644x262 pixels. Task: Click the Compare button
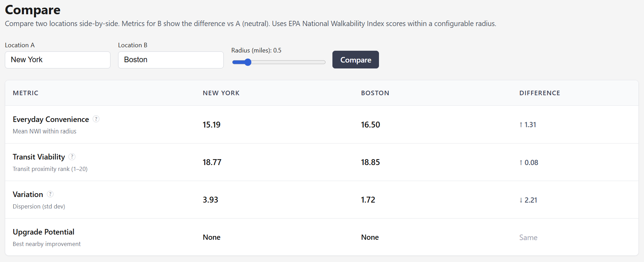pyautogui.click(x=355, y=60)
